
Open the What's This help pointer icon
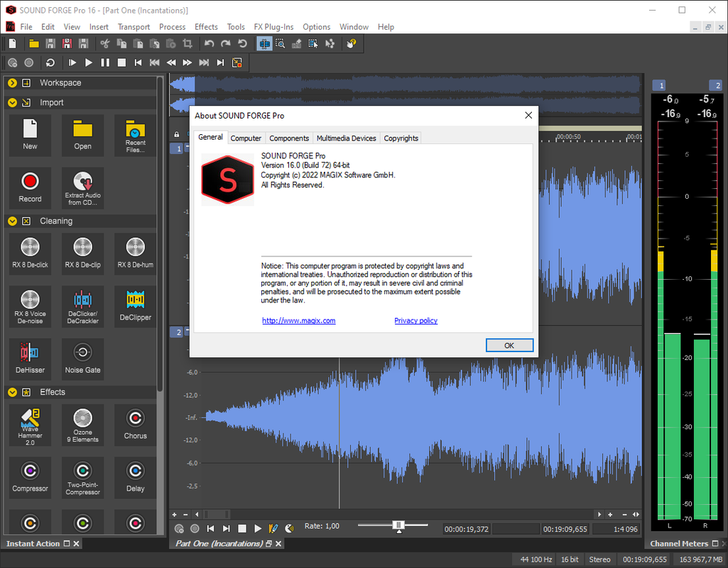(x=352, y=43)
